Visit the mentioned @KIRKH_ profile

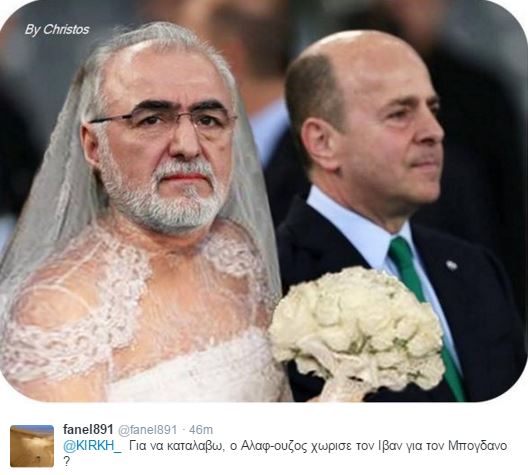pos(92,445)
